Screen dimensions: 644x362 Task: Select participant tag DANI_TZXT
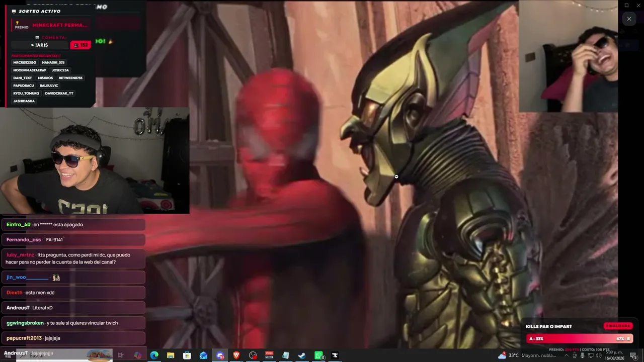pos(23,78)
